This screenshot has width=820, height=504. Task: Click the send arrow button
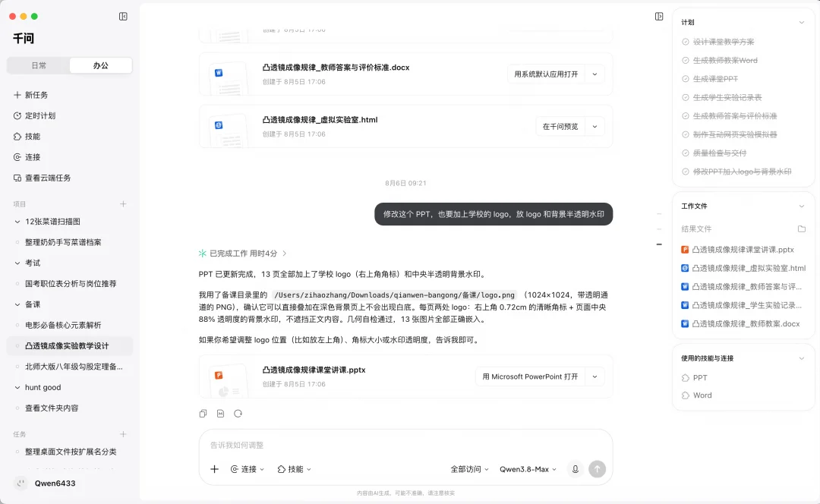598,469
